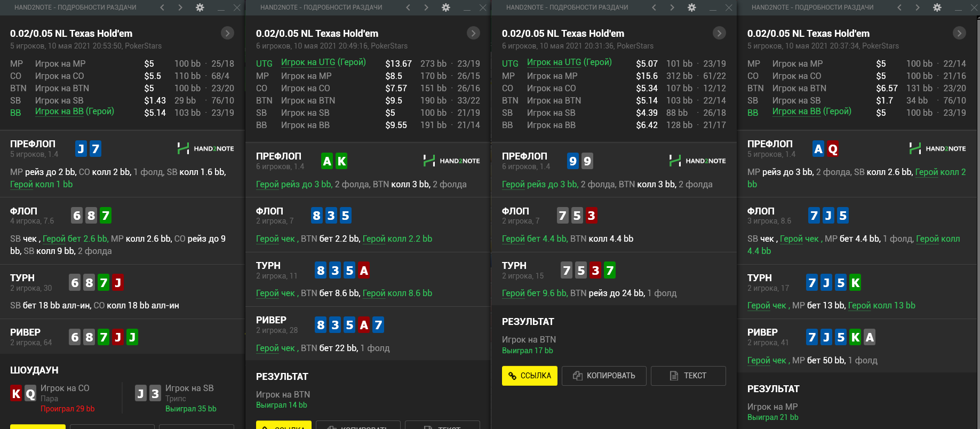Click 'Выиграл 17 bb' result text

[528, 351]
